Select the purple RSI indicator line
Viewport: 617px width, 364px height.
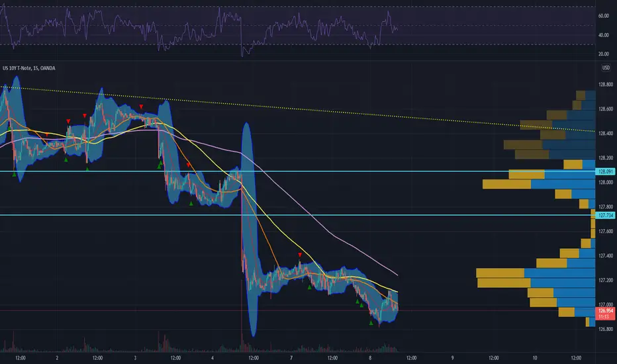(199, 30)
